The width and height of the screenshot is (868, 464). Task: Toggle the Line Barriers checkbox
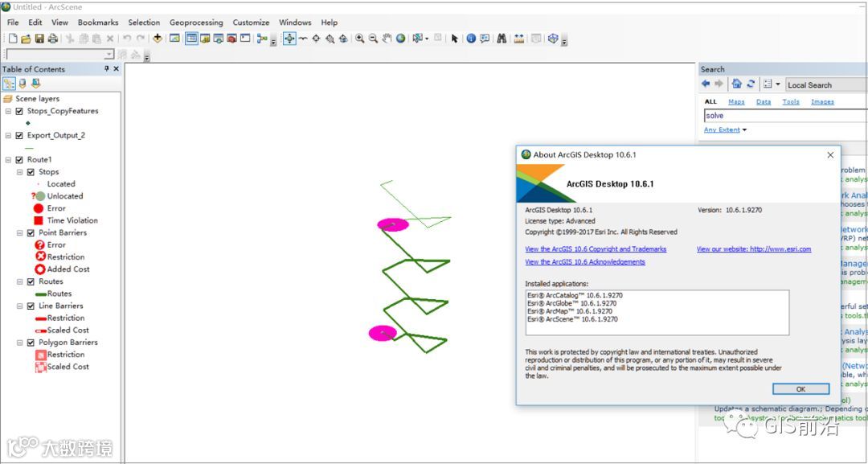pyautogui.click(x=31, y=306)
